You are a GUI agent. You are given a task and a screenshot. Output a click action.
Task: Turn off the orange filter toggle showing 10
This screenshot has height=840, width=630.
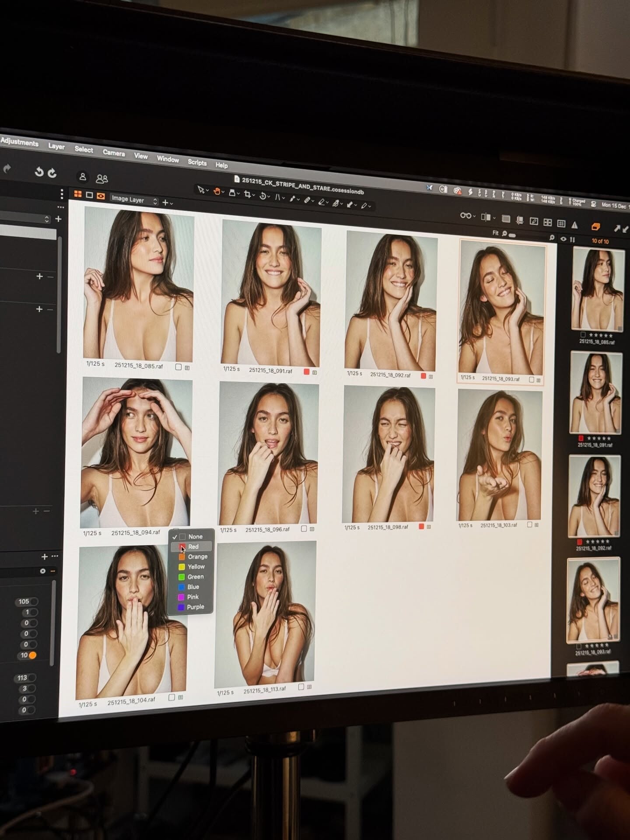[28, 655]
